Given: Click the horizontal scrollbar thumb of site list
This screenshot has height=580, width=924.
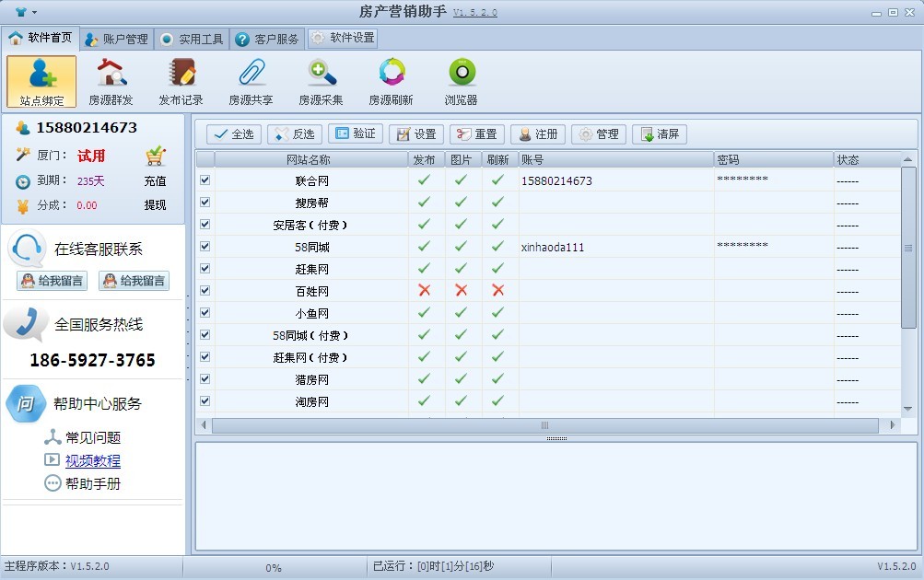Looking at the screenshot, I should pyautogui.click(x=544, y=425).
